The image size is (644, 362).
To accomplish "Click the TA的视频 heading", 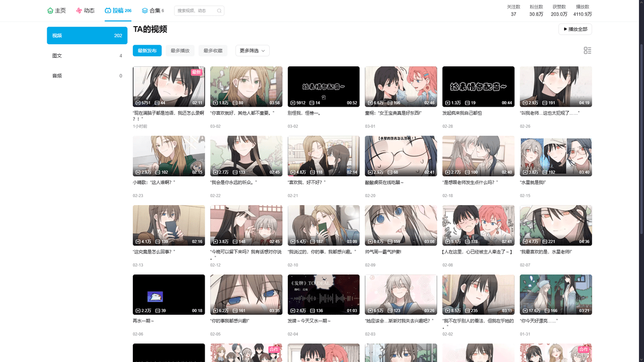I will (150, 29).
